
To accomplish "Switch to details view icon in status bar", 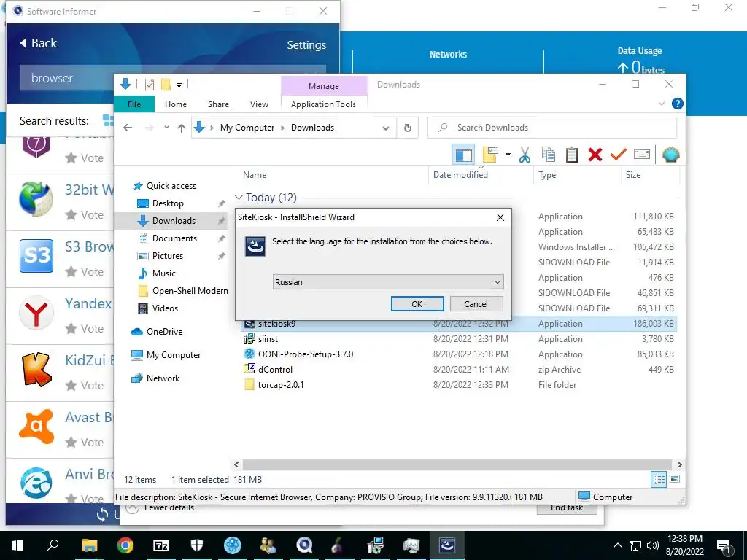I will coord(659,479).
